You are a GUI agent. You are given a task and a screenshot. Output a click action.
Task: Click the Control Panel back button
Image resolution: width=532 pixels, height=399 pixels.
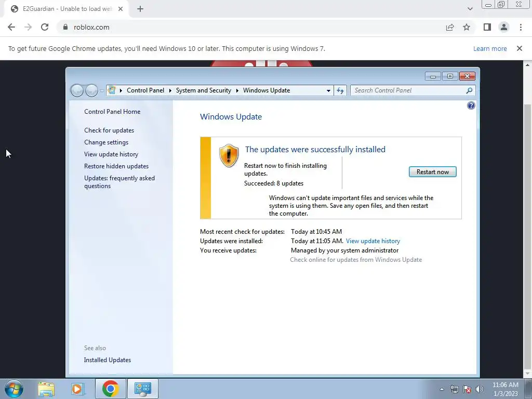(x=77, y=90)
